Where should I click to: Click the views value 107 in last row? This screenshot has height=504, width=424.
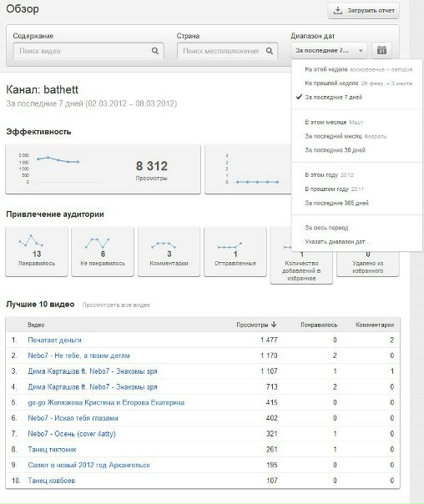pos(272,481)
